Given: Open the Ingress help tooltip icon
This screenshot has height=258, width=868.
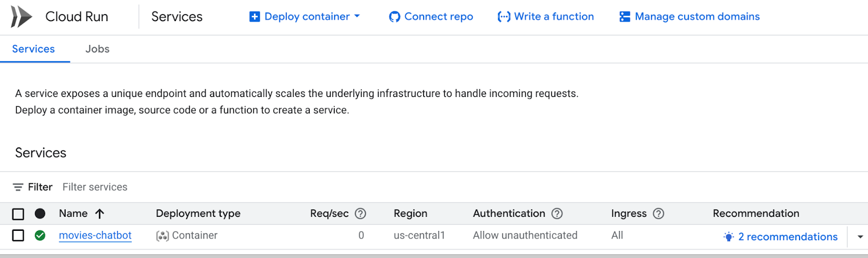Looking at the screenshot, I should tap(659, 214).
